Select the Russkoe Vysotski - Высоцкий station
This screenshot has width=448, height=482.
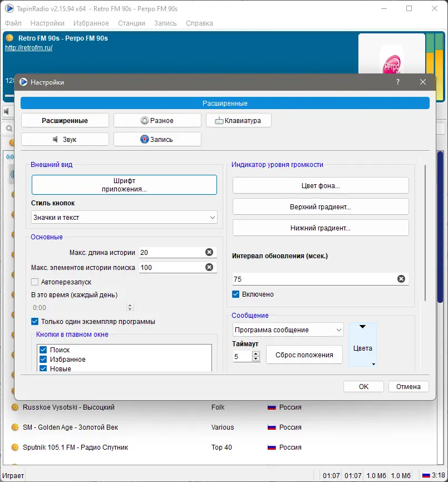tap(68, 407)
